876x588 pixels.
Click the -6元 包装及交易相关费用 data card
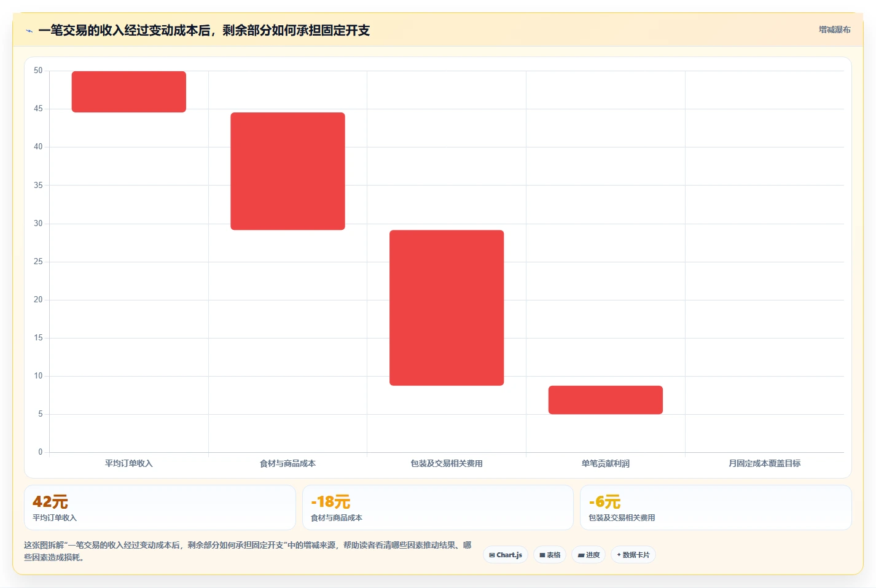[x=716, y=508]
